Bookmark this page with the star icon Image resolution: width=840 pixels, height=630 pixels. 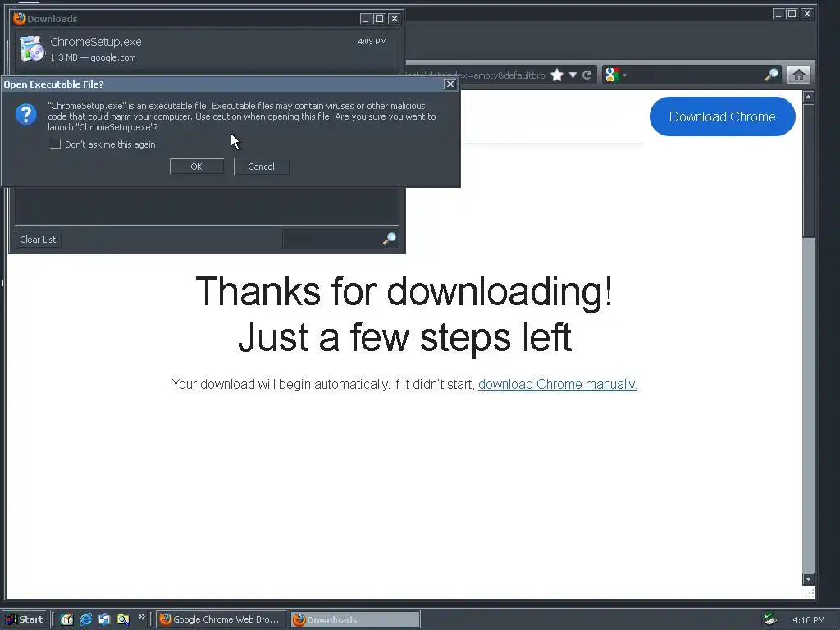[x=557, y=75]
